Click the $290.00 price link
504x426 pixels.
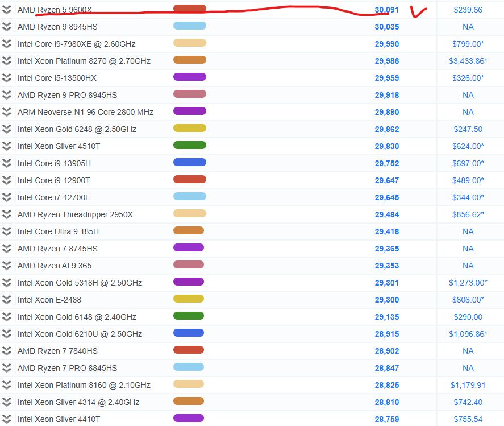click(468, 317)
